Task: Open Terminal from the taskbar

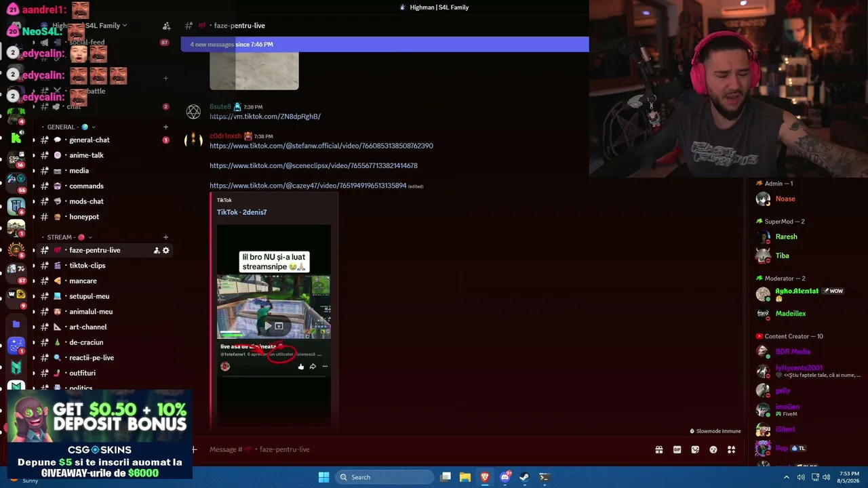Action: (544, 477)
